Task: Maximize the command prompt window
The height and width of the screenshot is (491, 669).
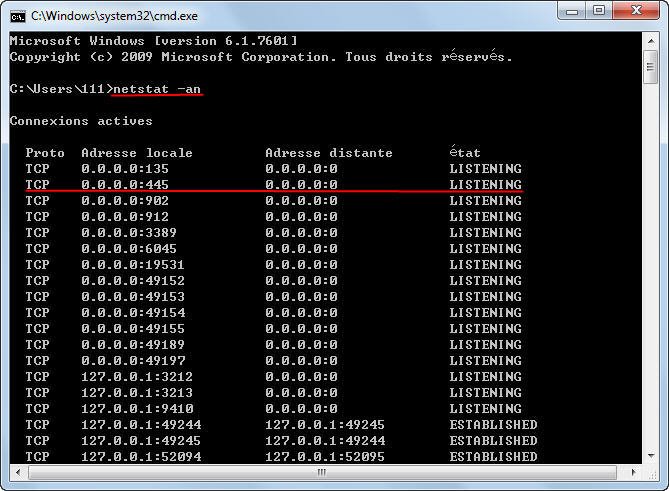Action: 599,11
